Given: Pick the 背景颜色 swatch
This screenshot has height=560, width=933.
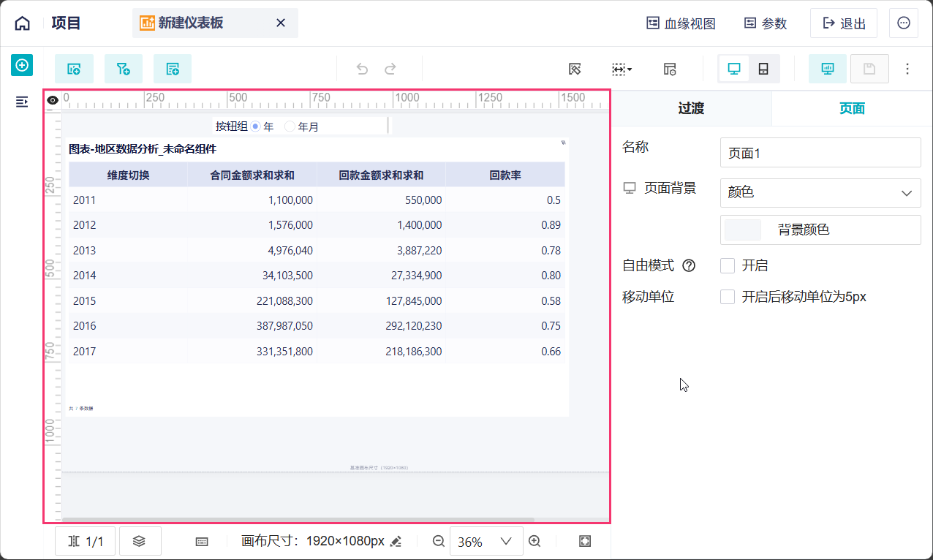Looking at the screenshot, I should [742, 230].
